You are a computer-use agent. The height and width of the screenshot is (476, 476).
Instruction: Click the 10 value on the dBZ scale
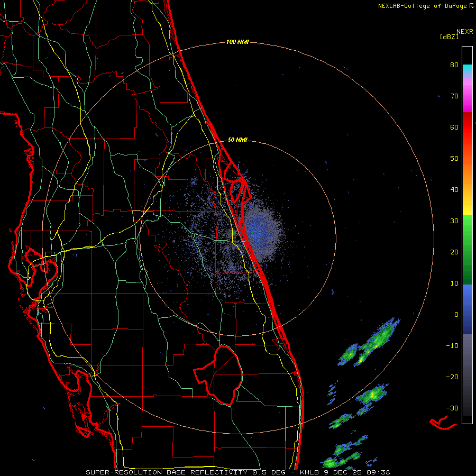[454, 283]
